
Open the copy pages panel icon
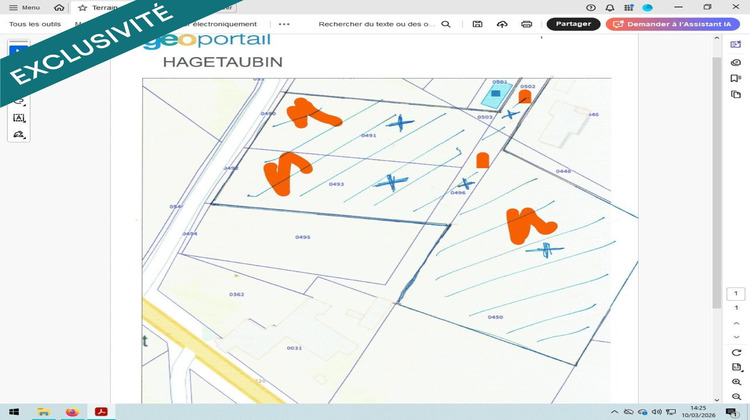click(736, 95)
